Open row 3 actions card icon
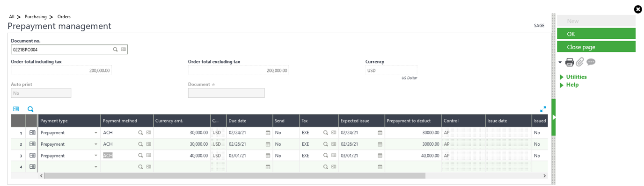Screen dimensions: 644x186 pos(32,156)
